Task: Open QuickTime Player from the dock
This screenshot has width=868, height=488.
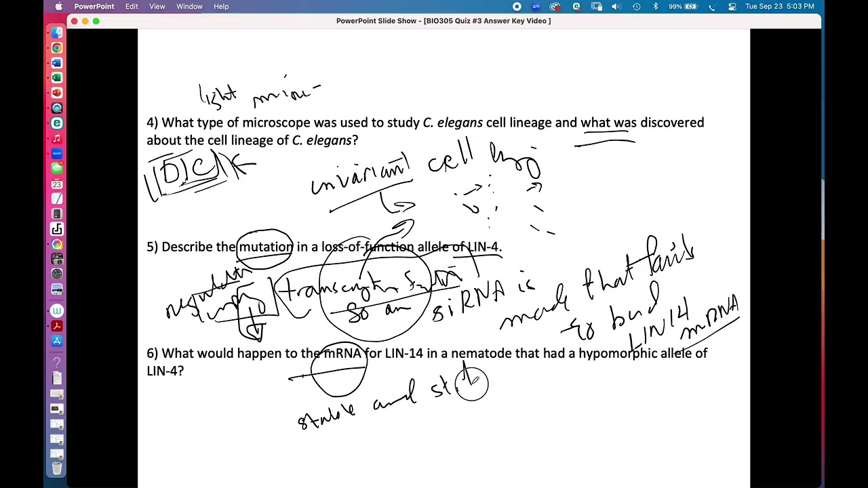Action: click(x=57, y=108)
